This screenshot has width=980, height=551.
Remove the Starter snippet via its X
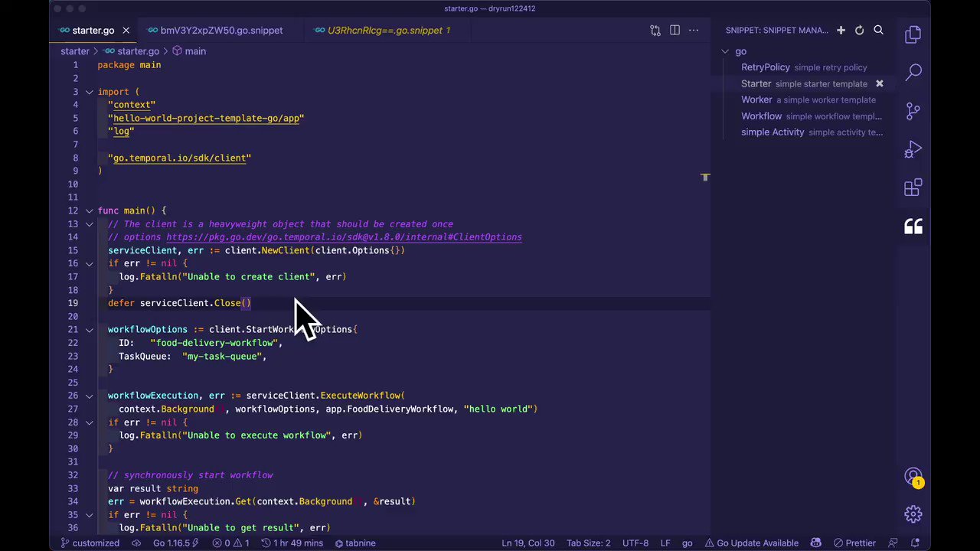point(879,83)
